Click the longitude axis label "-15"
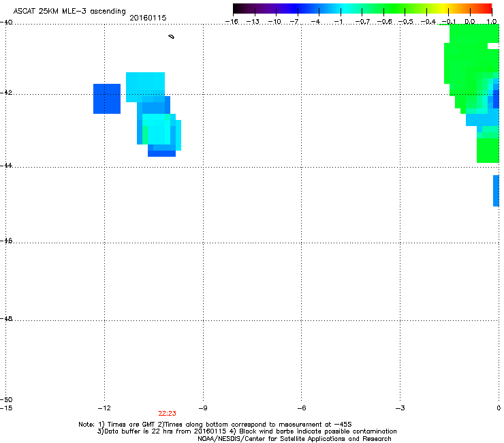Viewport: 504px width, 443px height. pos(6,408)
